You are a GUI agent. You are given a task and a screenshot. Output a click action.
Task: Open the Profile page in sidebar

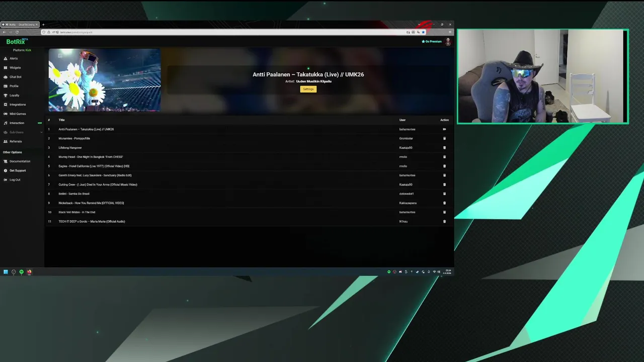(14, 86)
